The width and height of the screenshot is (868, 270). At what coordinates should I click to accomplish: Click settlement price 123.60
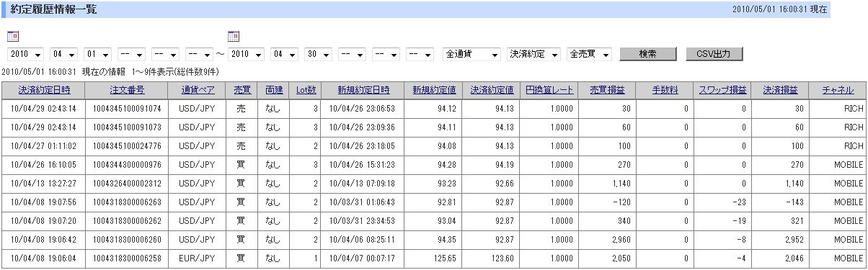502,258
